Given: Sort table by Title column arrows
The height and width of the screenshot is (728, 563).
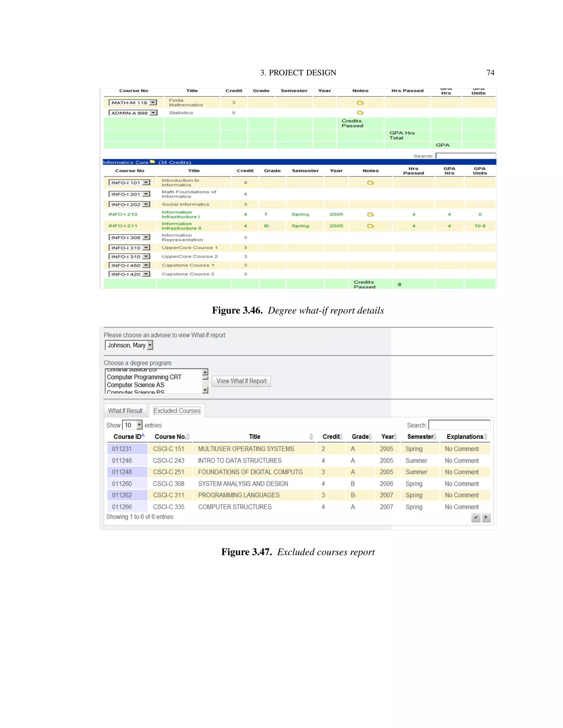Looking at the screenshot, I should click(311, 437).
